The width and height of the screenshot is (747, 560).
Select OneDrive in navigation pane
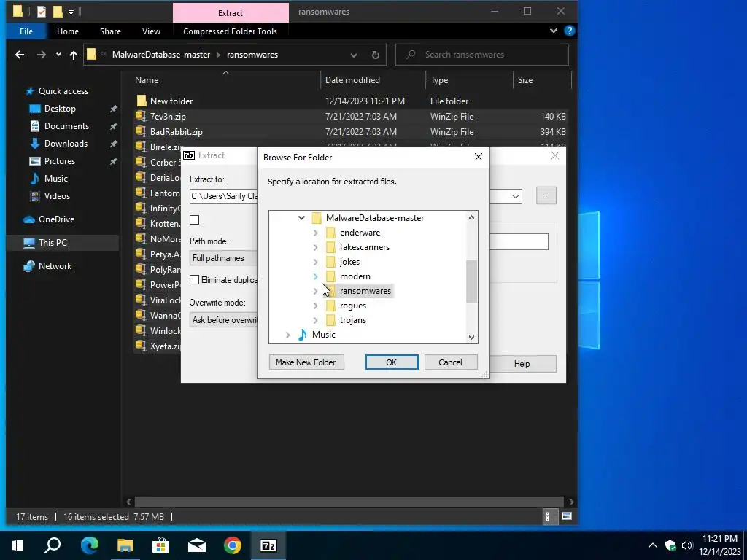(56, 219)
